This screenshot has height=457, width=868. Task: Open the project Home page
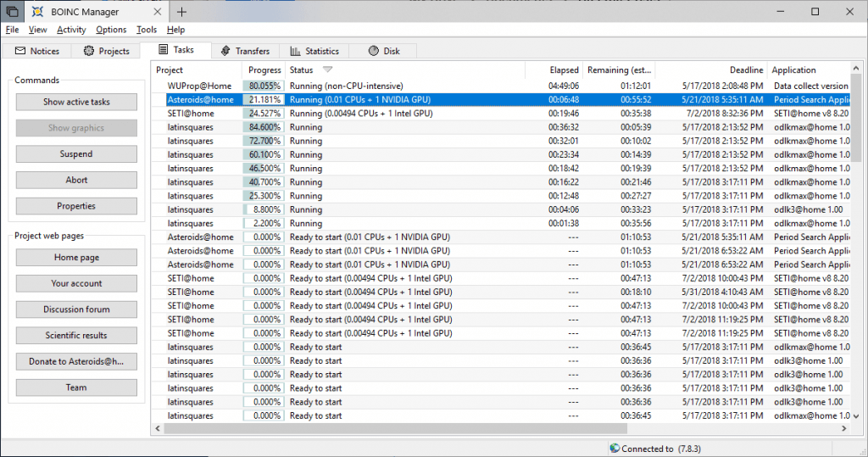click(x=76, y=258)
